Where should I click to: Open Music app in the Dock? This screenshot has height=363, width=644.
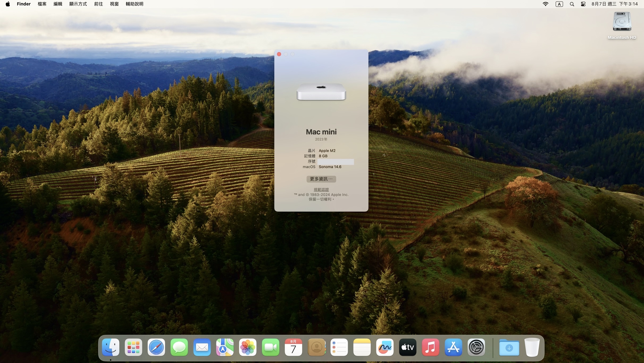coord(431,347)
